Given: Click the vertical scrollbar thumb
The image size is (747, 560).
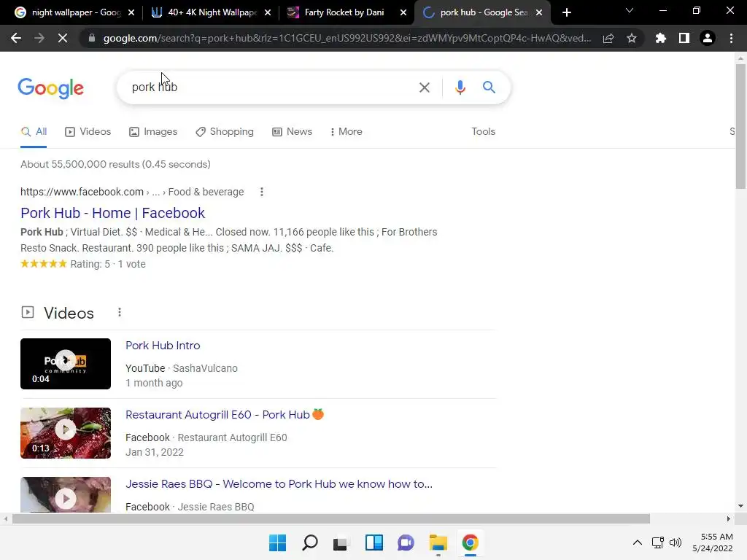Looking at the screenshot, I should 740,126.
